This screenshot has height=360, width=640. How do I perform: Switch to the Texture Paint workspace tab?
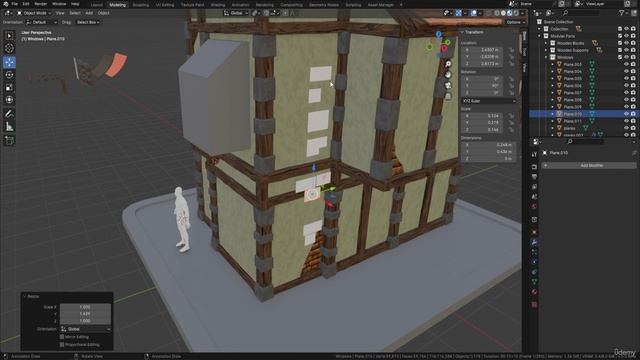(x=192, y=4)
